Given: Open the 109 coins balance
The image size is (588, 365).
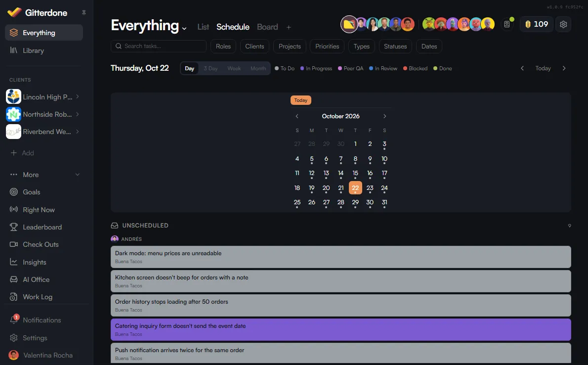Looking at the screenshot, I should pyautogui.click(x=537, y=24).
